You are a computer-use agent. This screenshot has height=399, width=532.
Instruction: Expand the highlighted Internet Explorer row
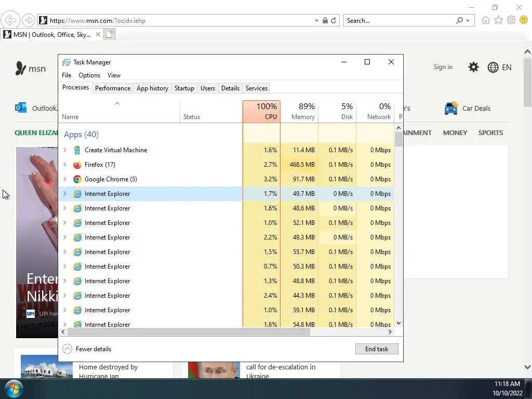pos(65,194)
